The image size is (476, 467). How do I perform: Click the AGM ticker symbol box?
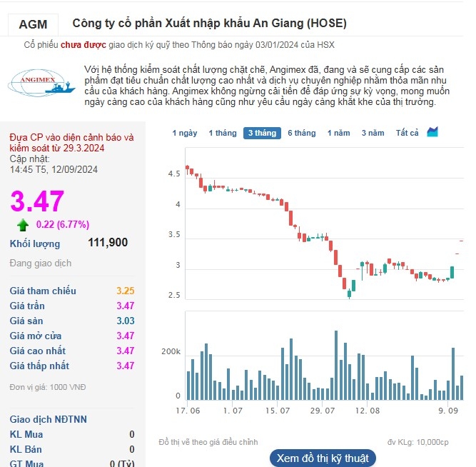[34, 24]
